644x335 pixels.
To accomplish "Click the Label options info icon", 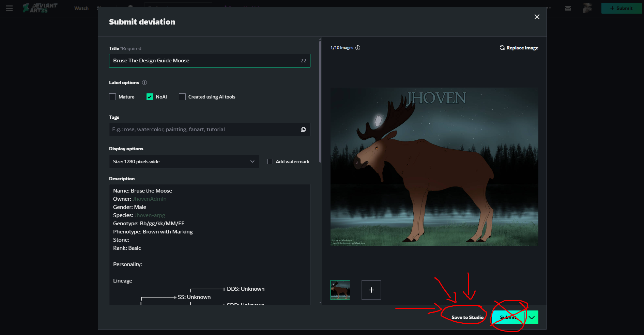I will coord(144,82).
